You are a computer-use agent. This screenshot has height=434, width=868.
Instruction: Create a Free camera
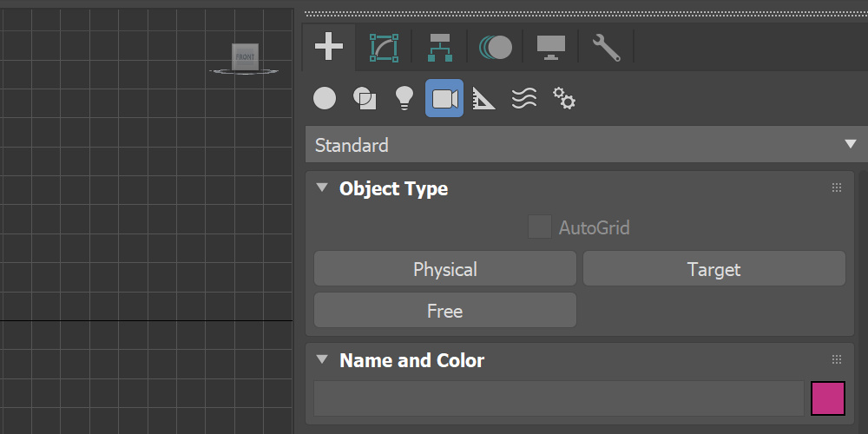coord(445,310)
